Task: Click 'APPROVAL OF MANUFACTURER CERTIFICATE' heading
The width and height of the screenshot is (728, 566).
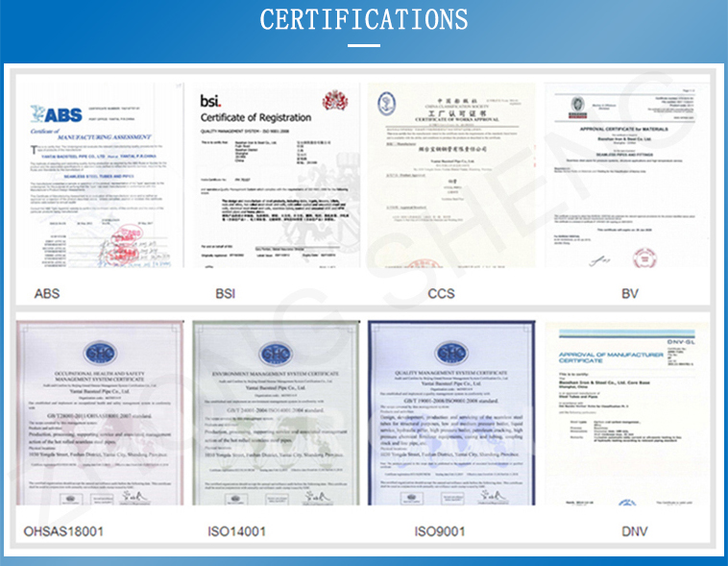Action: tap(611, 357)
